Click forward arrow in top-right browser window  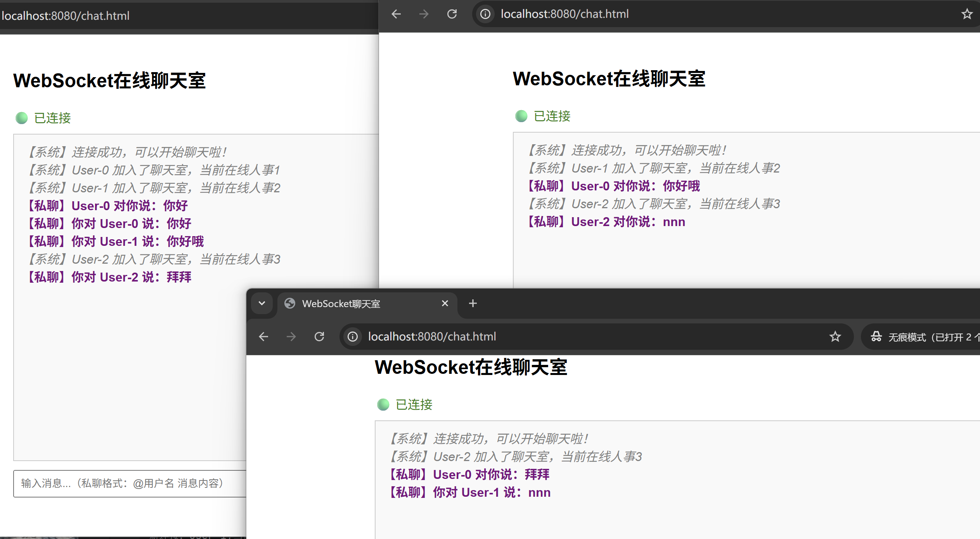(424, 14)
